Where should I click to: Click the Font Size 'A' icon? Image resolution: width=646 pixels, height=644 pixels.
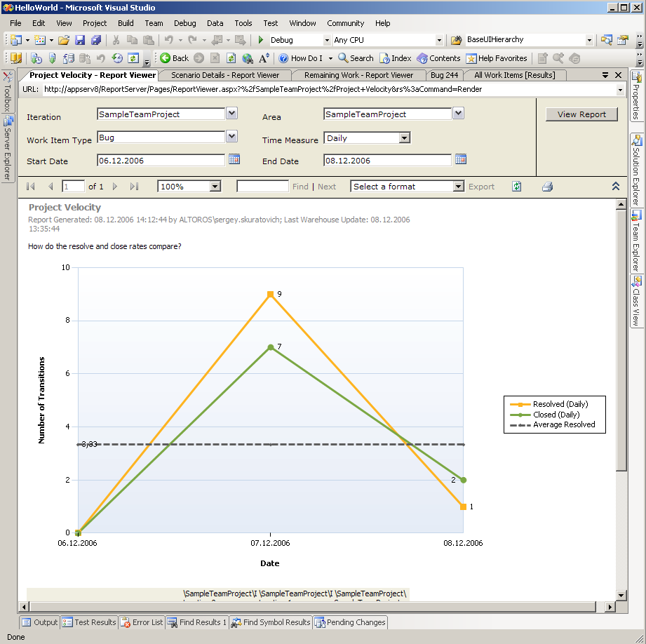coord(264,58)
